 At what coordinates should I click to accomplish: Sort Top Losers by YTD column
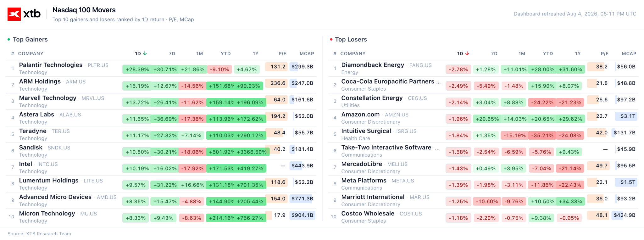(x=548, y=53)
